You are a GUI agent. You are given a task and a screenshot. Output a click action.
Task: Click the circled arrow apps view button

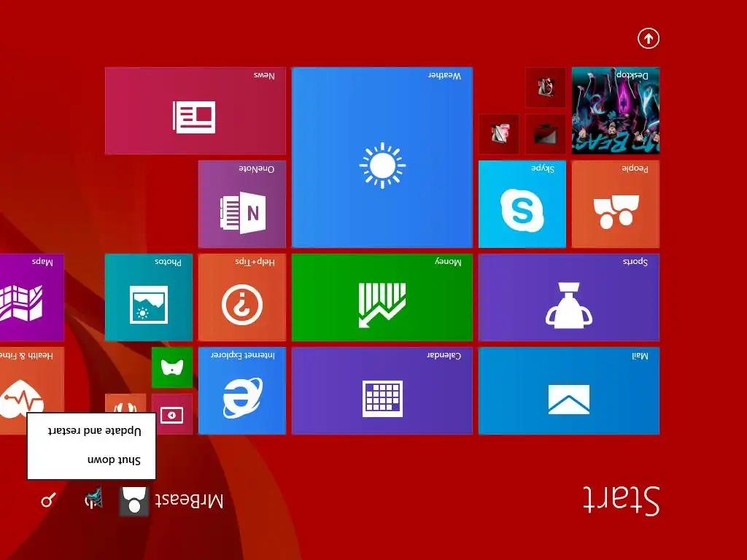click(x=649, y=39)
